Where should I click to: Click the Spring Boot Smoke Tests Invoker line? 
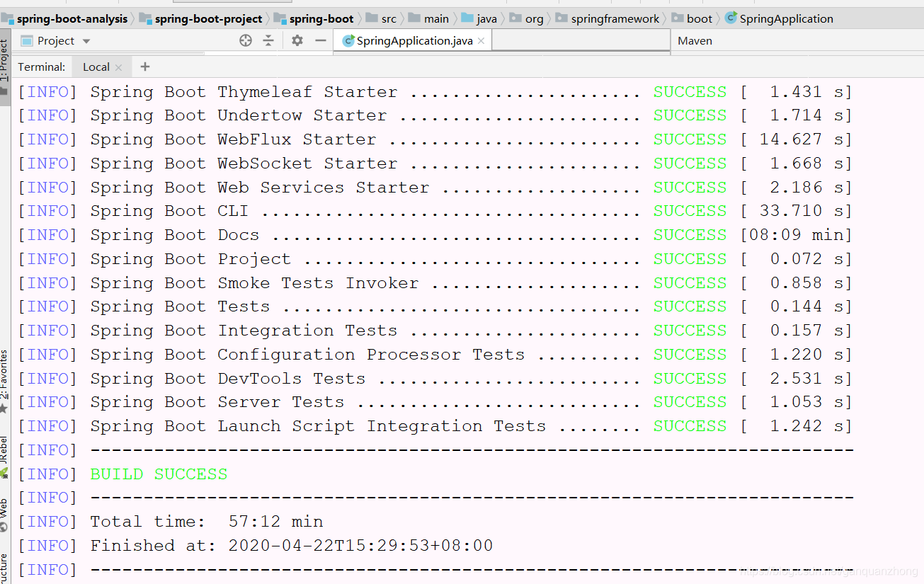tap(435, 283)
